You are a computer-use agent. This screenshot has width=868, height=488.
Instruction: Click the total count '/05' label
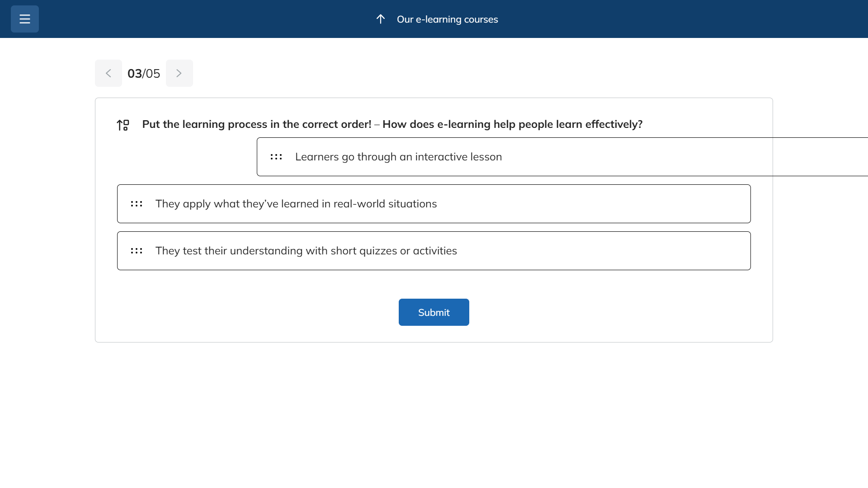tap(152, 73)
